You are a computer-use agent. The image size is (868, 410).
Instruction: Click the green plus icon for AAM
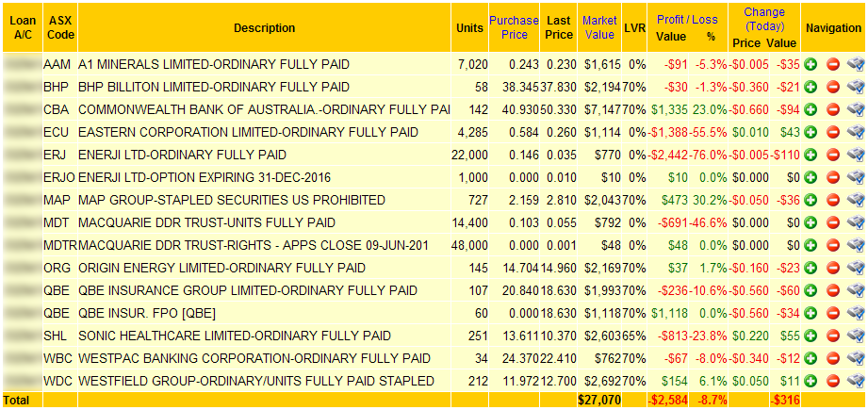[x=811, y=64]
